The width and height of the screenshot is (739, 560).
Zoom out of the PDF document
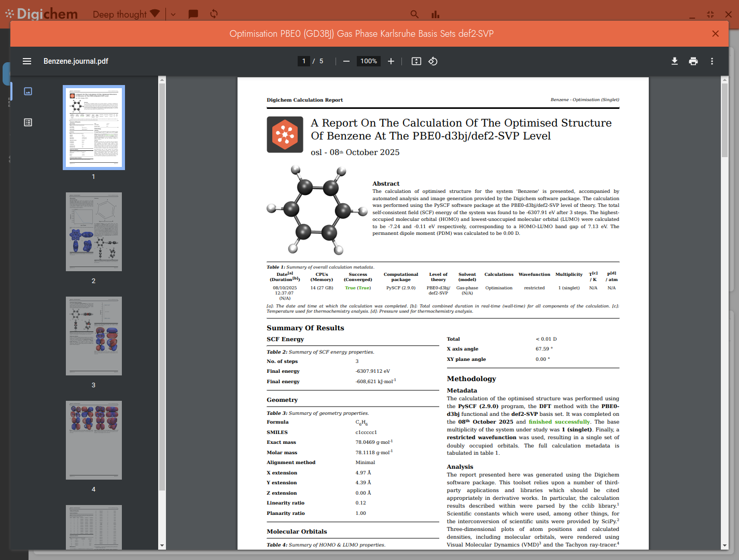click(x=346, y=61)
